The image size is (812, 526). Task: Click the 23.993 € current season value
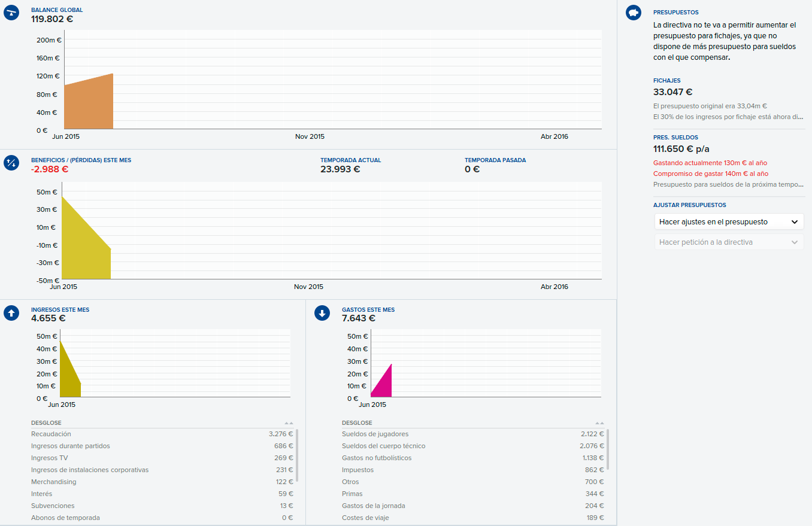(340, 169)
